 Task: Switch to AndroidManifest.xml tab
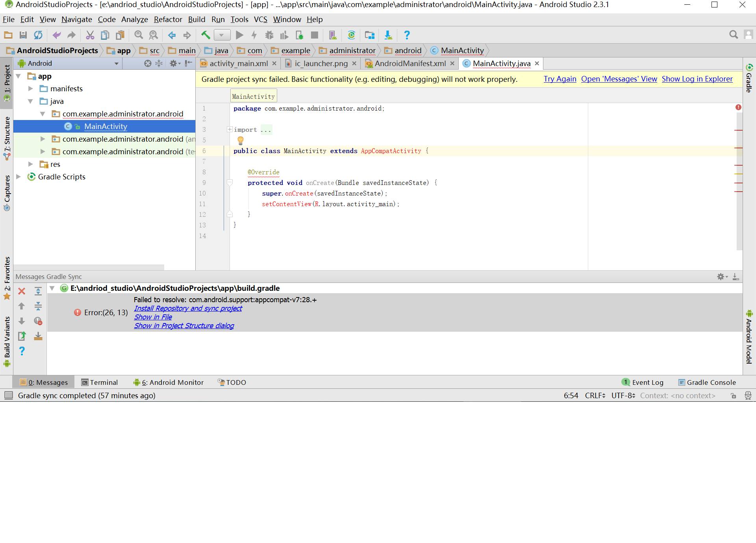tap(410, 63)
